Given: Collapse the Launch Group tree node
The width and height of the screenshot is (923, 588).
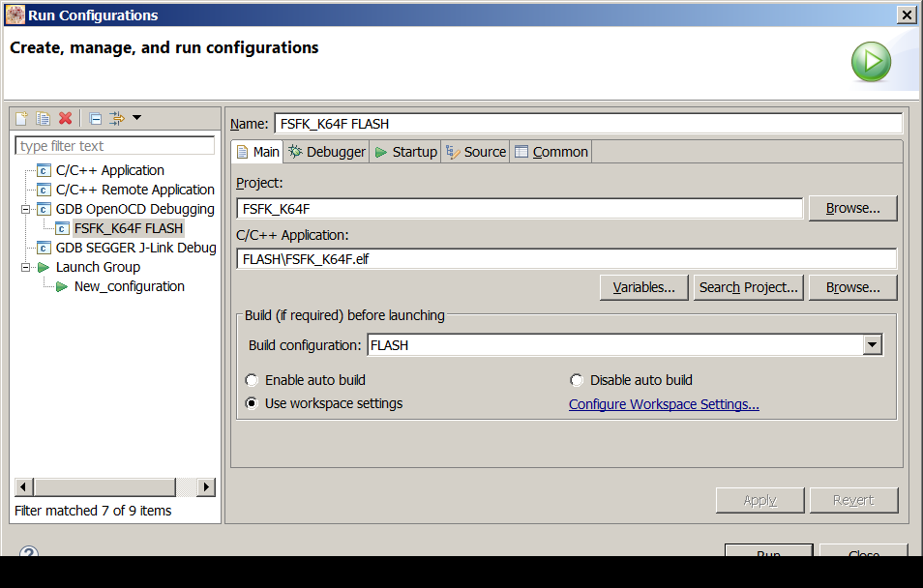Looking at the screenshot, I should [25, 267].
